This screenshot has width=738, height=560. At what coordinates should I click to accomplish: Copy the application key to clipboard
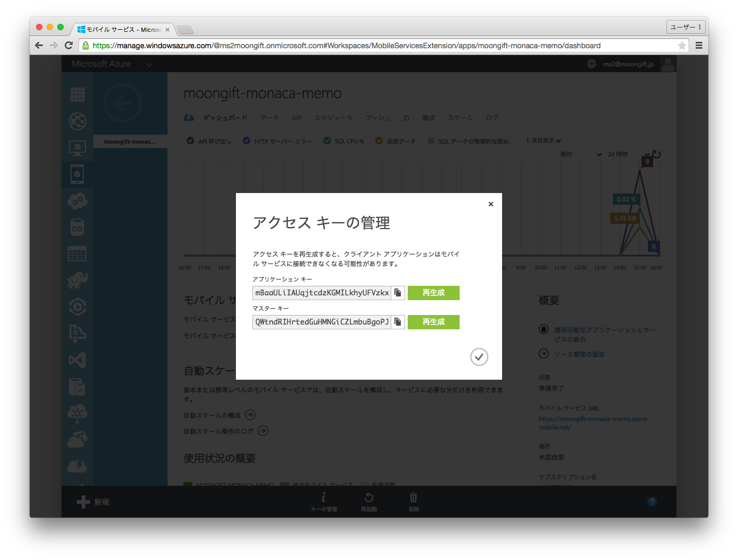tap(398, 293)
